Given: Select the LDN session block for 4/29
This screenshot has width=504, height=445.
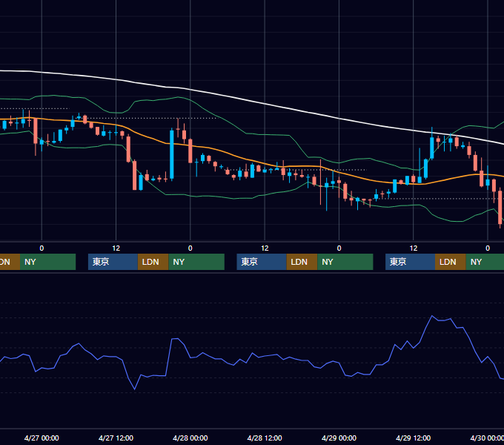Looking at the screenshot, I should (451, 262).
